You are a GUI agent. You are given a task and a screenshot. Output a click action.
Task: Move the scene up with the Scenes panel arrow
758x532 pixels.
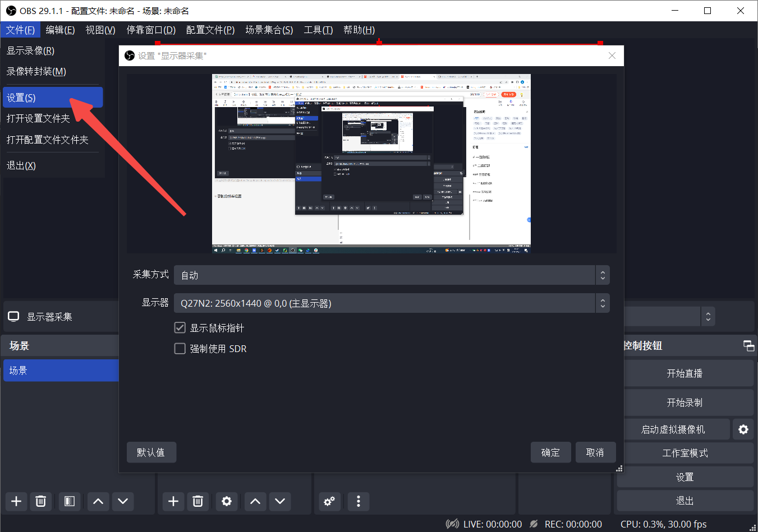click(98, 501)
